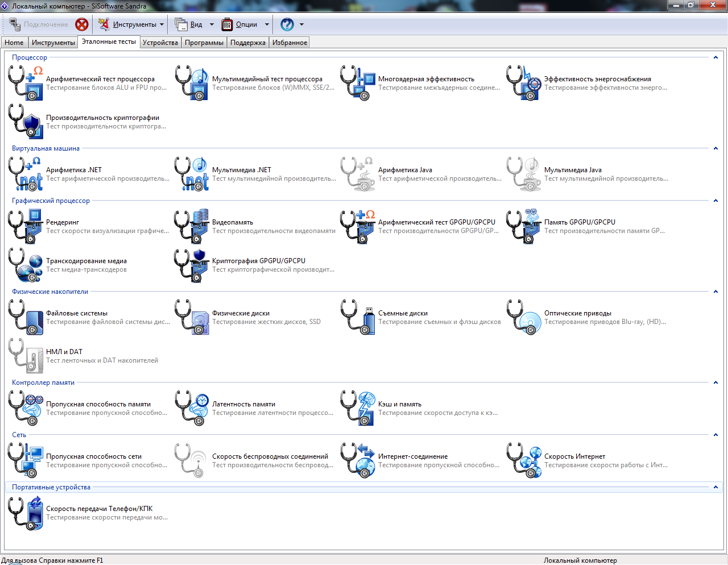Click the SiSoftware Sandra title bar icon
The width and height of the screenshot is (728, 565).
(x=5, y=6)
